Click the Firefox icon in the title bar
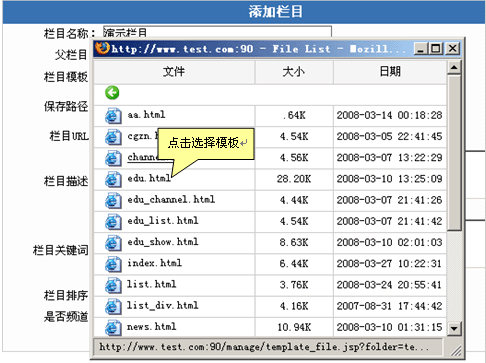486x363 pixels. (x=102, y=49)
